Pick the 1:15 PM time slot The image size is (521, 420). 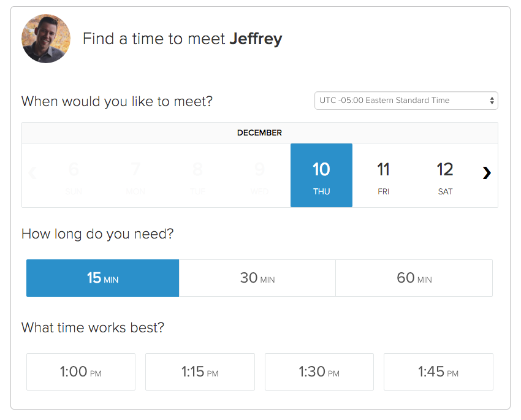point(200,372)
